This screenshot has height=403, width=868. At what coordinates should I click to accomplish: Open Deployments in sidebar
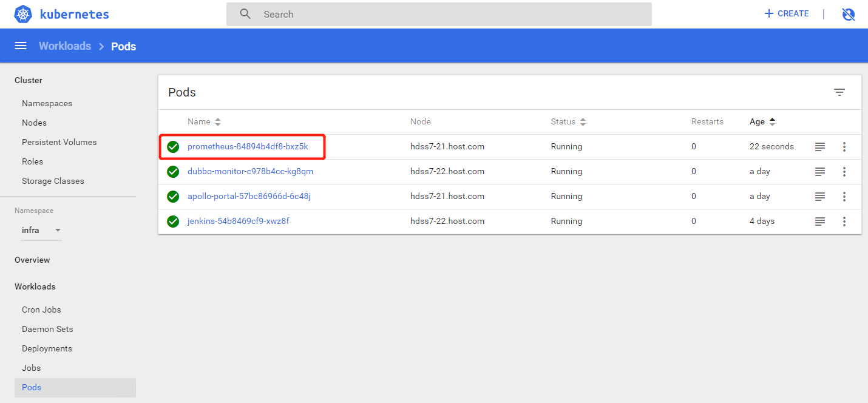tap(47, 348)
